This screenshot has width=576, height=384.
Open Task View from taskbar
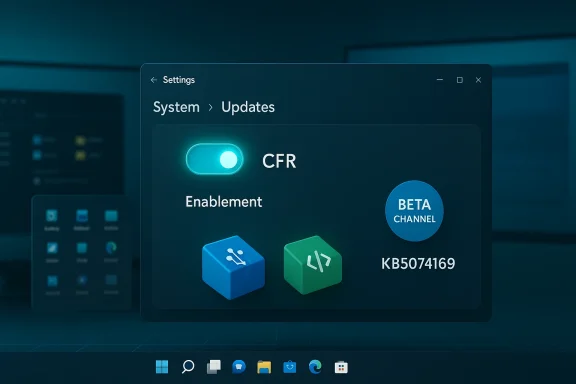pyautogui.click(x=214, y=366)
